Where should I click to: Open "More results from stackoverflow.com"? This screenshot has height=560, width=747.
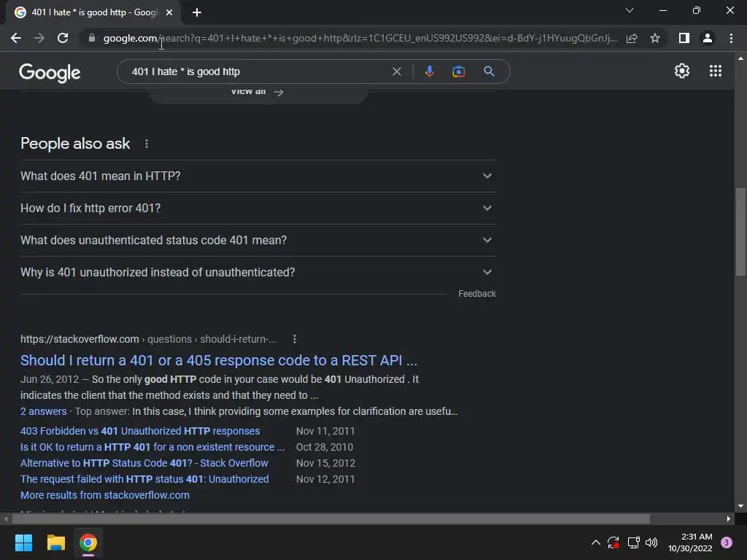click(x=105, y=495)
